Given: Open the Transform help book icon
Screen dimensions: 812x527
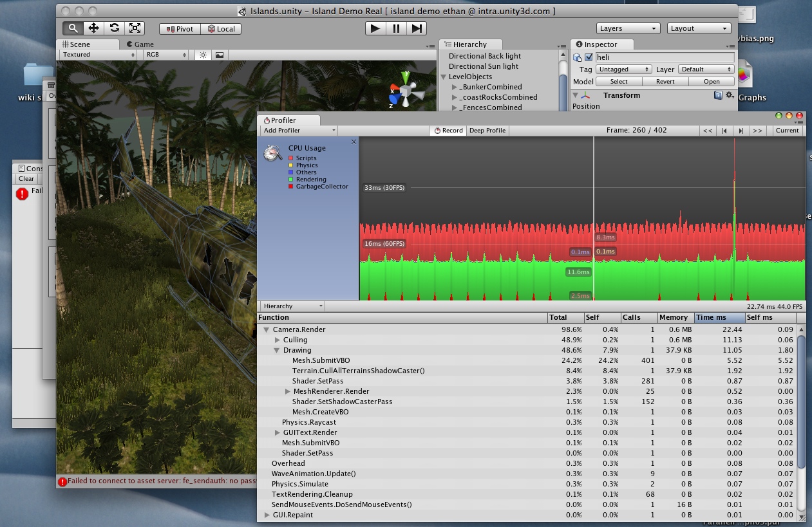Looking at the screenshot, I should [718, 95].
